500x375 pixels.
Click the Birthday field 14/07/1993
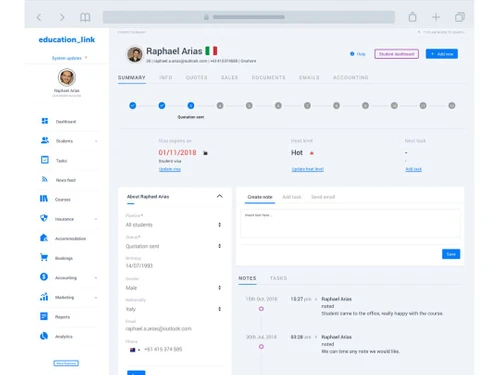click(x=139, y=266)
